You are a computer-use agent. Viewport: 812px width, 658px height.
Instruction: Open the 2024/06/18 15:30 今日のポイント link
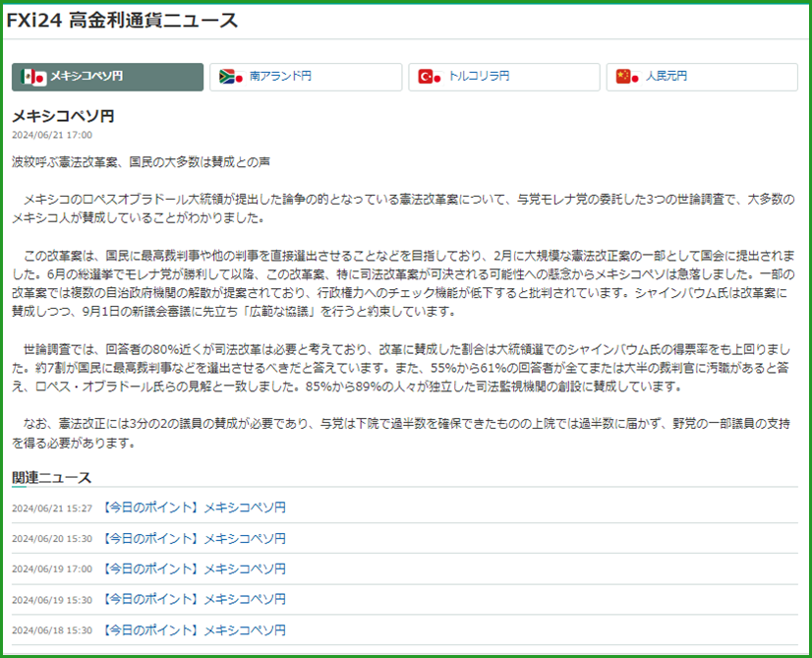[192, 630]
